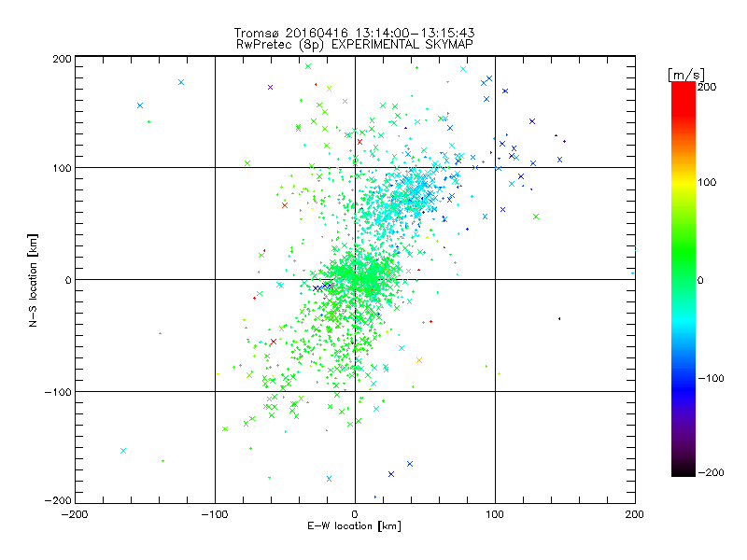This screenshot has width=747, height=560.
Task: Click the plot origin where zero lines cross
Action: [355, 279]
